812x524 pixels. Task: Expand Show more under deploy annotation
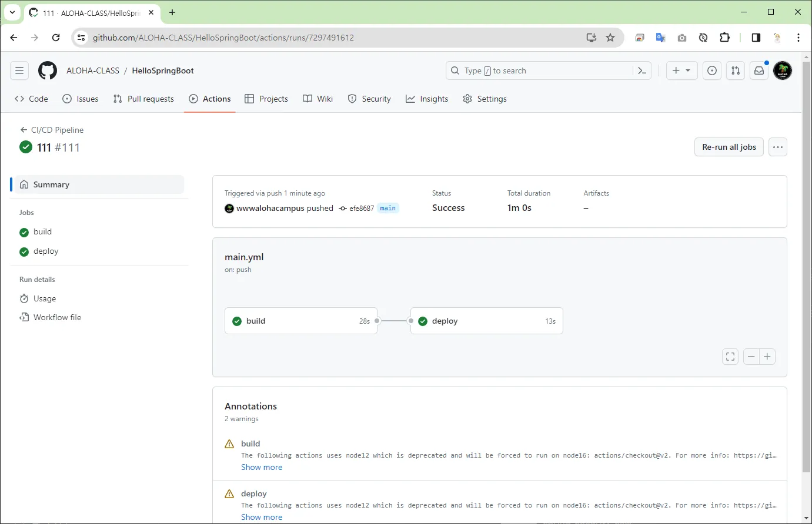coord(262,517)
